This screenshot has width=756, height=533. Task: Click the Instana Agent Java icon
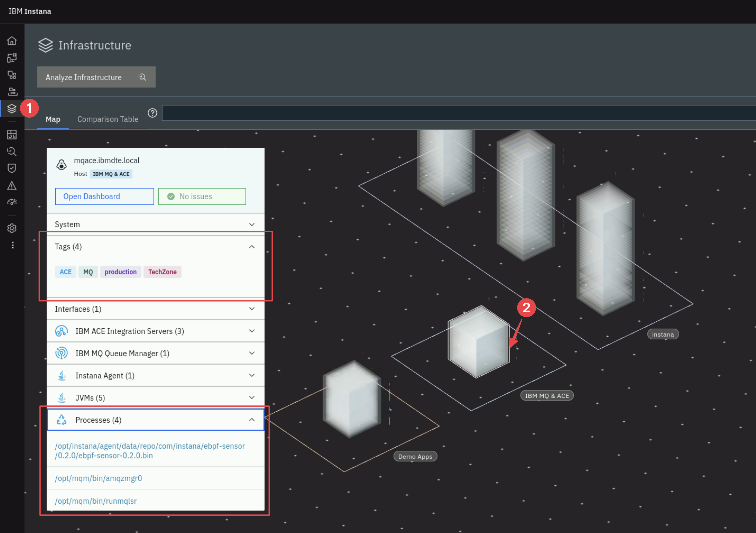click(62, 375)
